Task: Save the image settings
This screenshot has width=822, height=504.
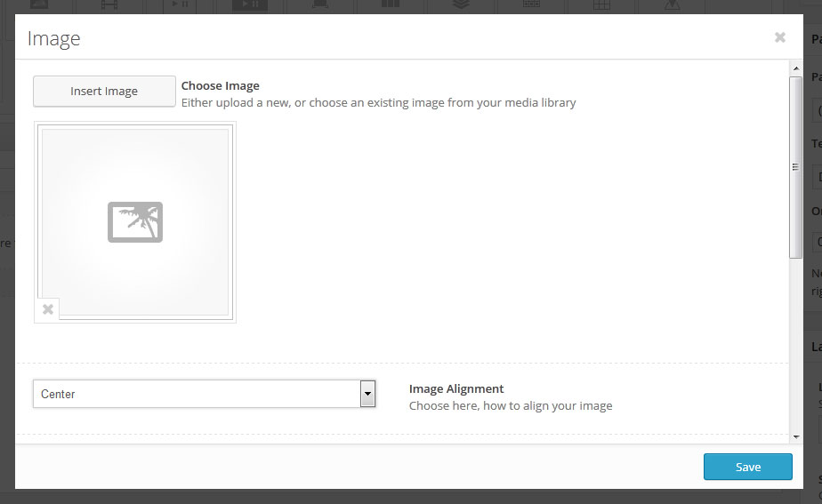Action: 747,467
